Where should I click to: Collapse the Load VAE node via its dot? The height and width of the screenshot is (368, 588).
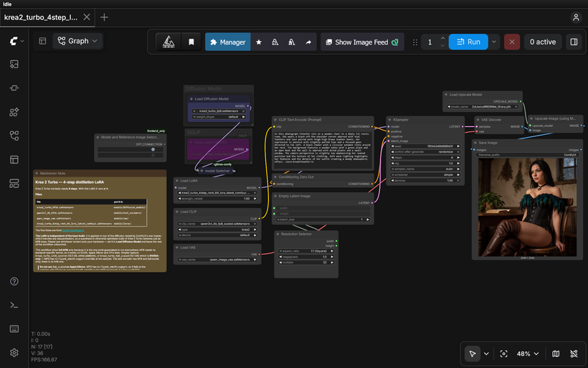pyautogui.click(x=177, y=247)
